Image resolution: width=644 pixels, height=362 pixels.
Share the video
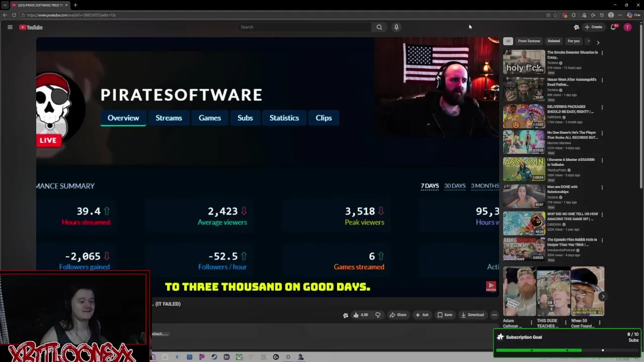[x=398, y=315]
